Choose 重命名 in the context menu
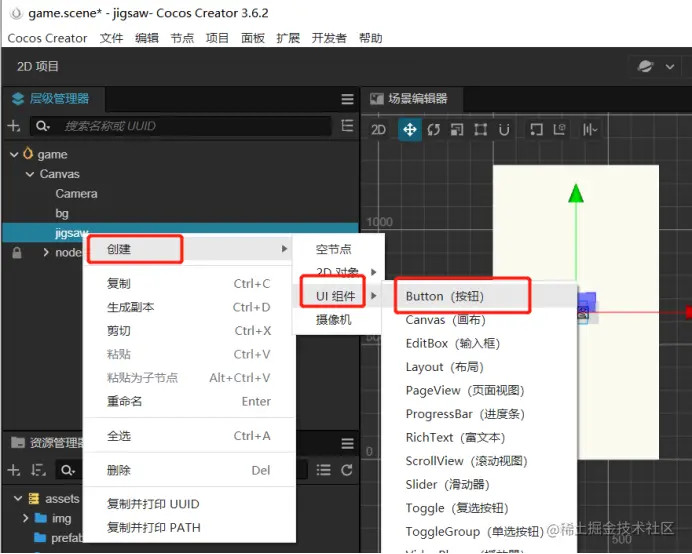Viewport: 692px width, 554px height. click(x=188, y=401)
